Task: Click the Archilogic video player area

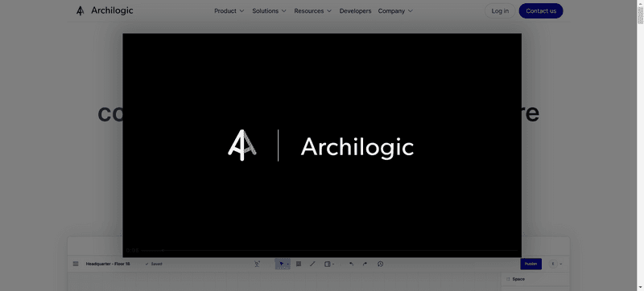Action: tap(322, 145)
